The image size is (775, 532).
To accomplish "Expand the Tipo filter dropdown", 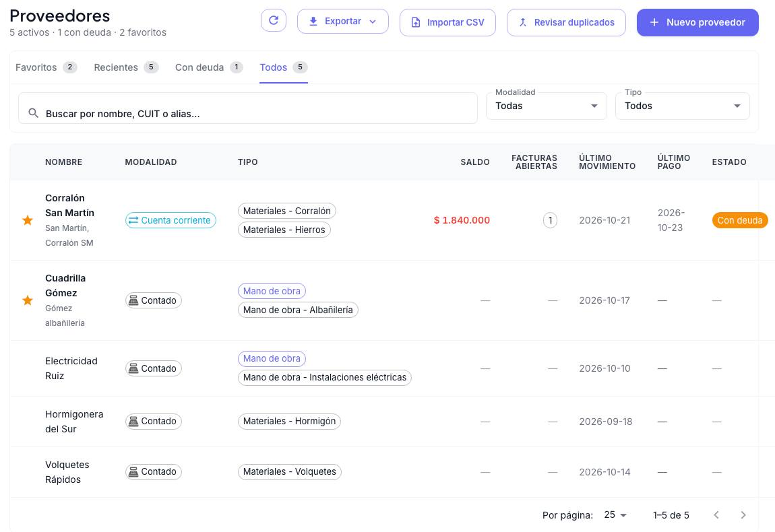I will tap(682, 106).
